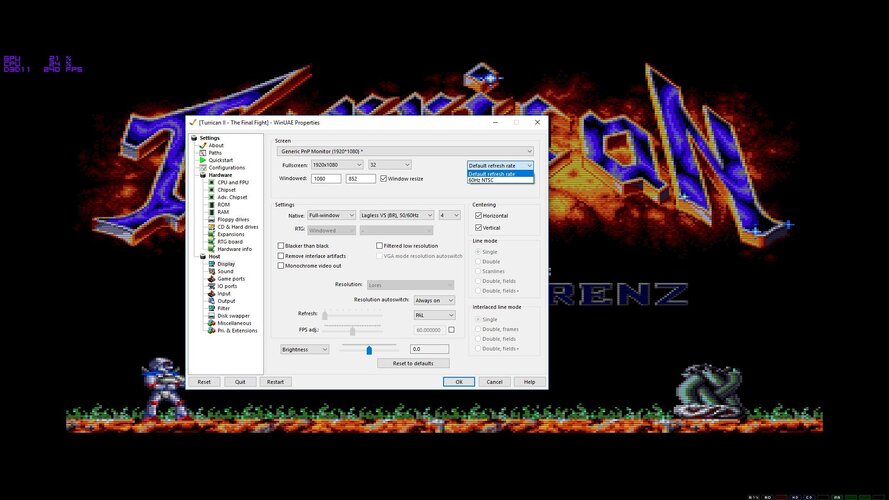Enable Blacker than black
889x500 pixels.
point(281,245)
